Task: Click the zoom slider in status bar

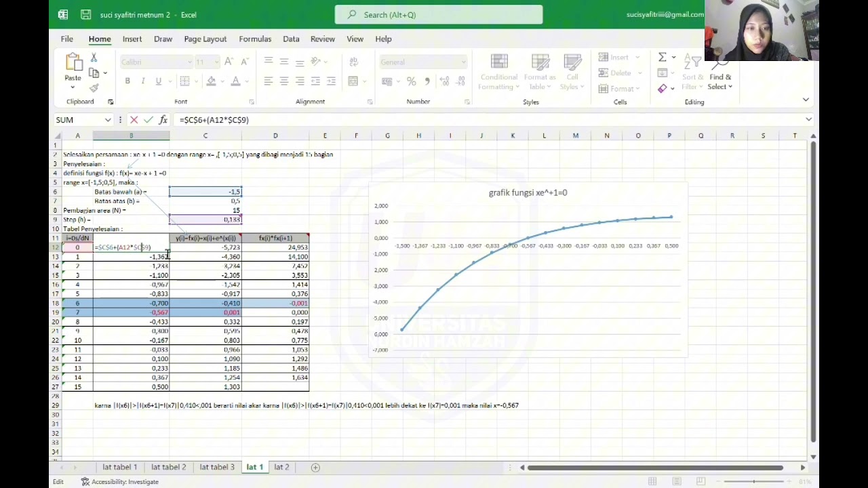Action: tap(753, 482)
